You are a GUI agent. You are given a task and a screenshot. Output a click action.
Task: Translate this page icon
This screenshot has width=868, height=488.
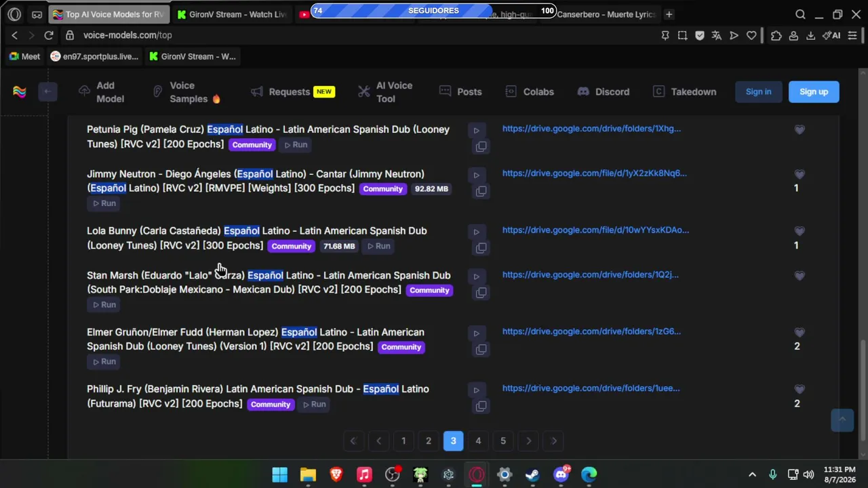(x=717, y=35)
